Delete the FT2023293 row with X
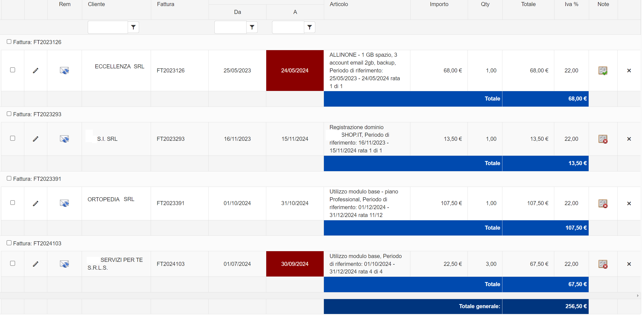 [x=629, y=139]
